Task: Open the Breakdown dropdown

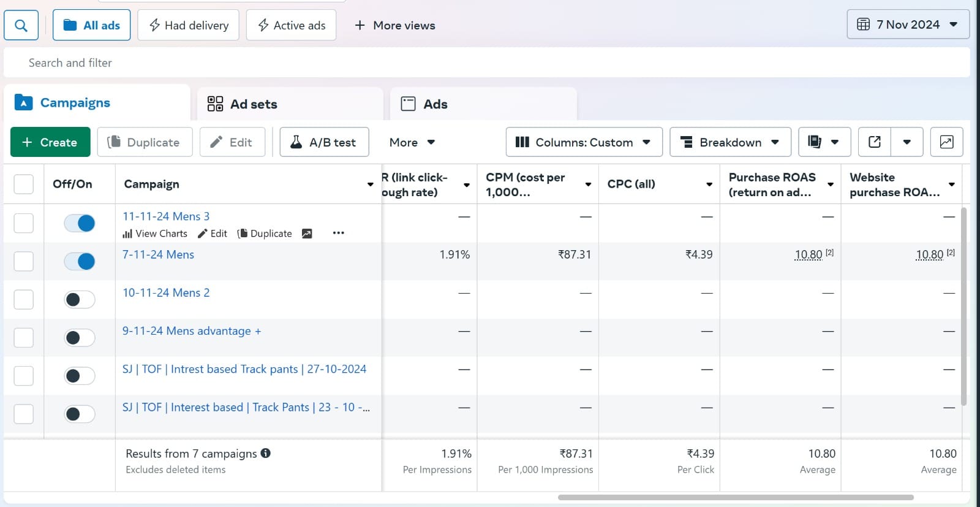Action: tap(730, 142)
